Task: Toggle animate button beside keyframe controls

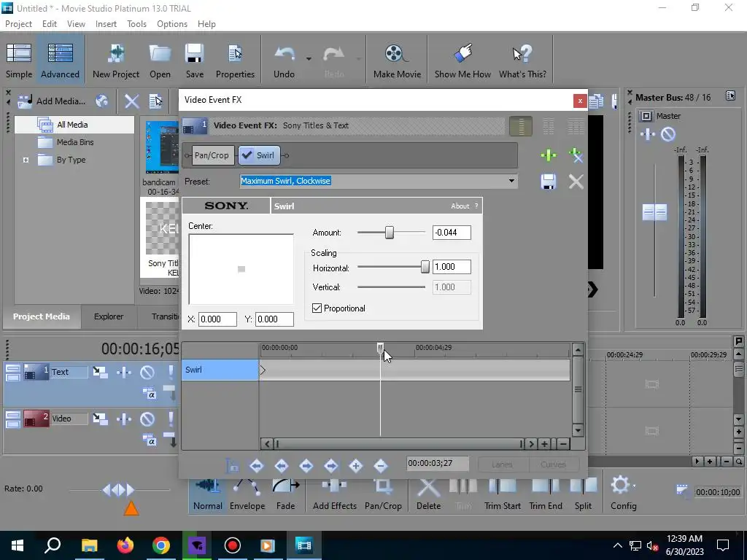Action: pos(232,466)
